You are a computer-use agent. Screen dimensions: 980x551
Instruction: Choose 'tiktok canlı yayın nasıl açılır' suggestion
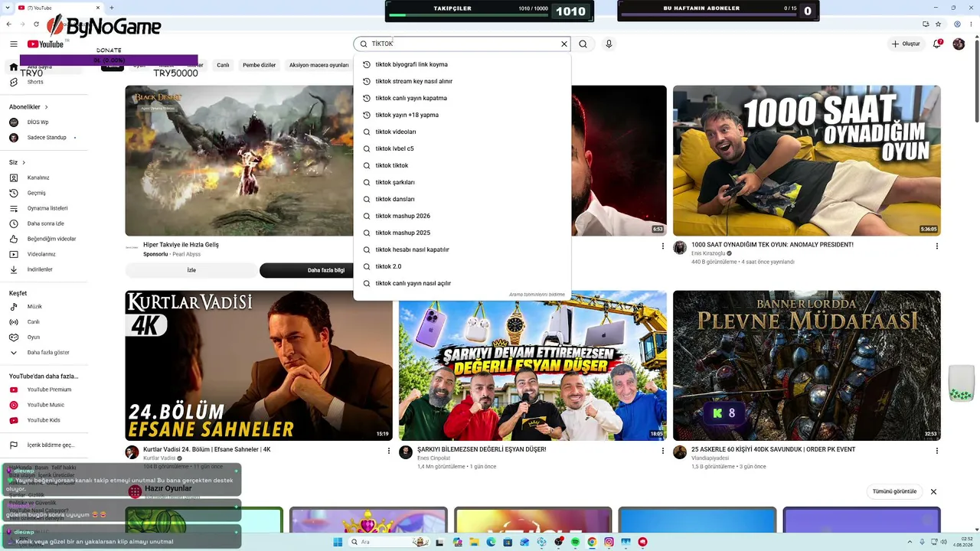click(x=462, y=283)
